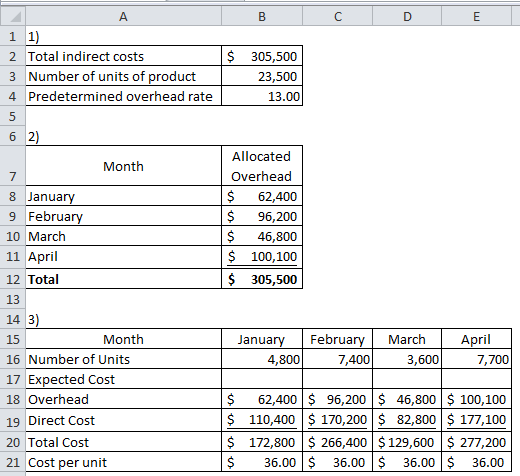This screenshot has width=520, height=476.
Task: Click the 'Total indirect costs' cell
Action: (123, 56)
